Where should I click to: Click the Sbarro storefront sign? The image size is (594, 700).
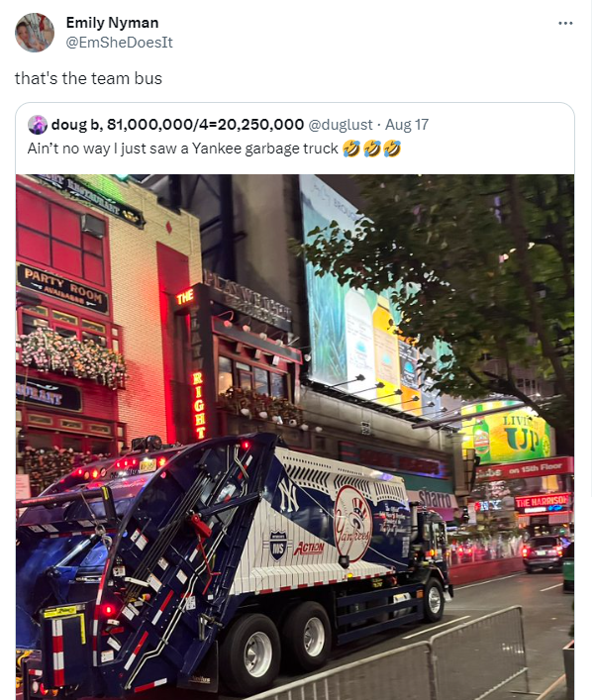pos(436,499)
